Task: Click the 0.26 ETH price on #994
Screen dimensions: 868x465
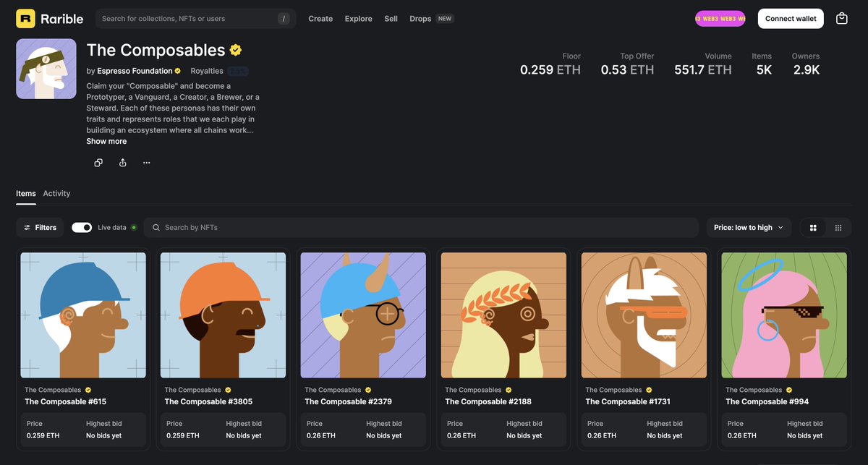Action: [742, 436]
